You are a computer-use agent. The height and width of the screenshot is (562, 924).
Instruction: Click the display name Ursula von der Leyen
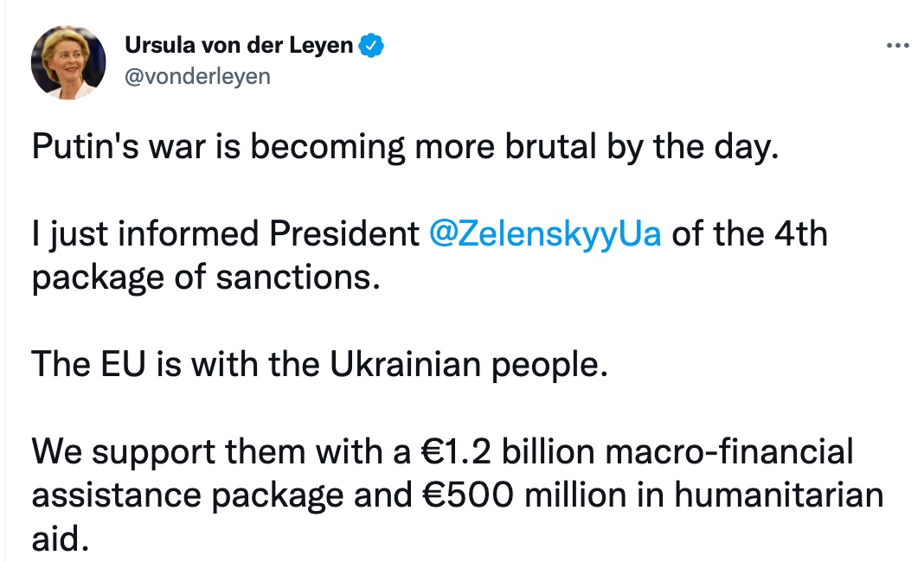coord(239,45)
